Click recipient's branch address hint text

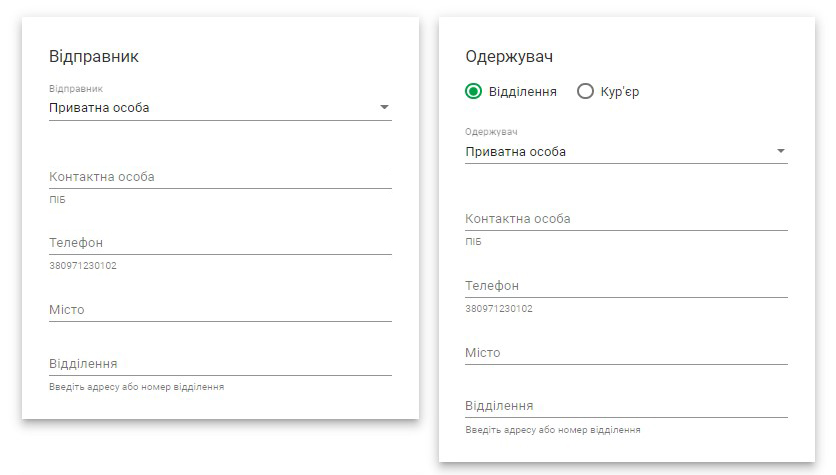553,430
